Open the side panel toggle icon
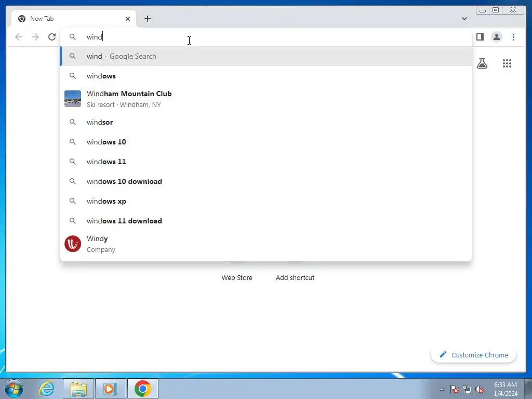 coord(480,37)
